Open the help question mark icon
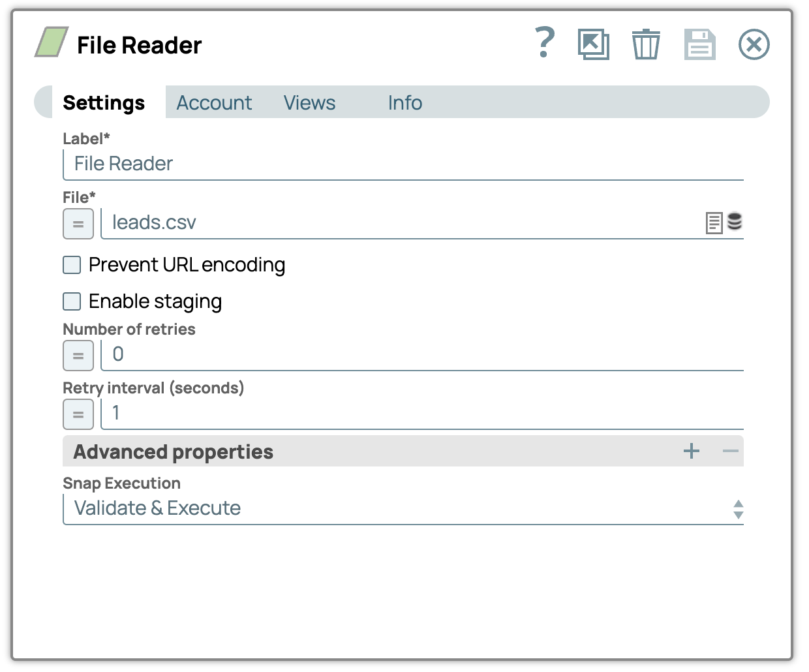Viewport: 809px width, 672px height. point(544,43)
